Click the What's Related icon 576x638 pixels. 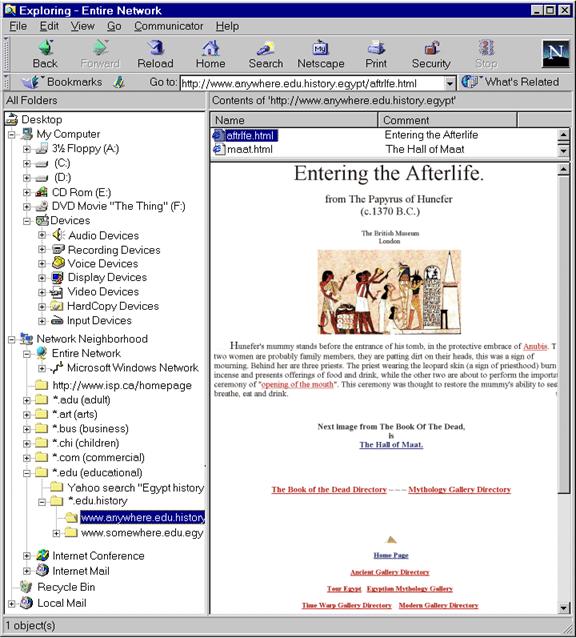[x=470, y=81]
